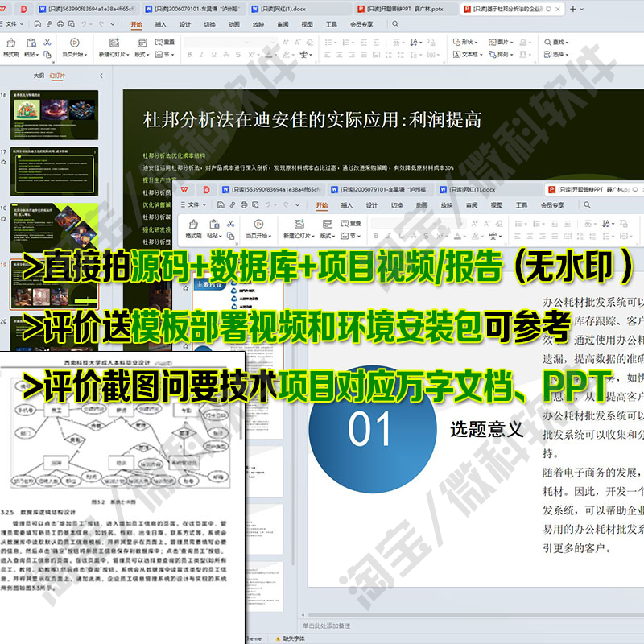This screenshot has height=644, width=644.
Task: Click the red Docer icon tab in back window
Action: [23, 9]
